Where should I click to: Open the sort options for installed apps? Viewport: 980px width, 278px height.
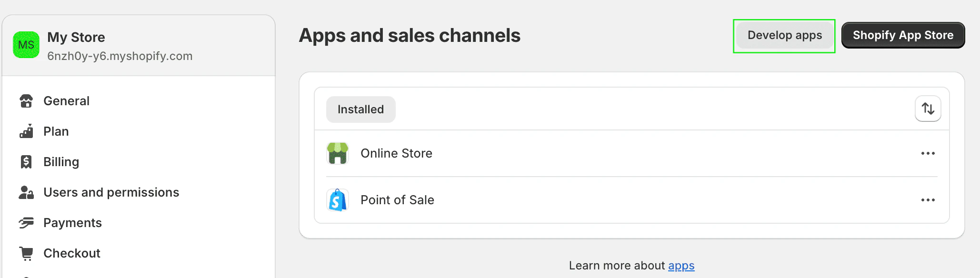(928, 109)
